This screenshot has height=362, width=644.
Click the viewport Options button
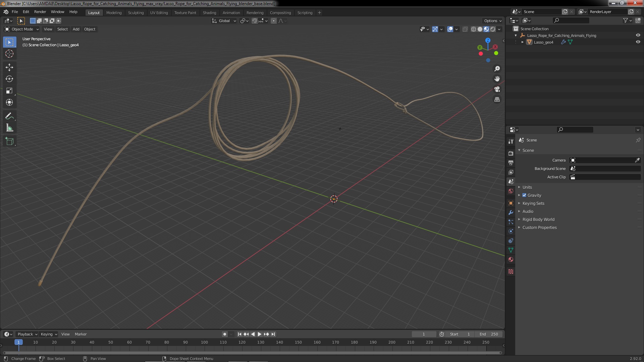[x=492, y=21]
